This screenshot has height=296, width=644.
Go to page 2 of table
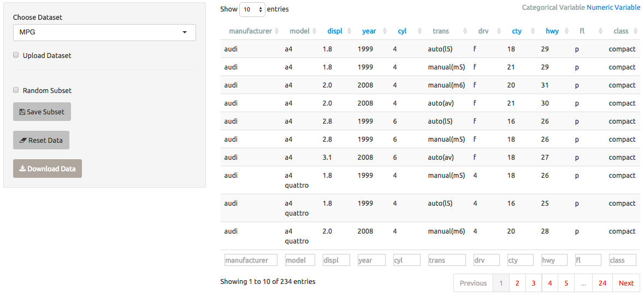[517, 283]
